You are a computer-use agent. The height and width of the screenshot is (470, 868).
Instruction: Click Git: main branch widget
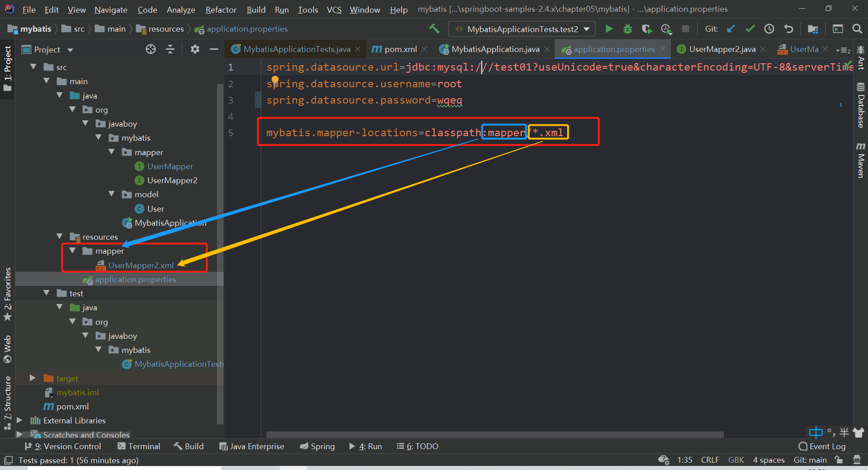[810, 460]
